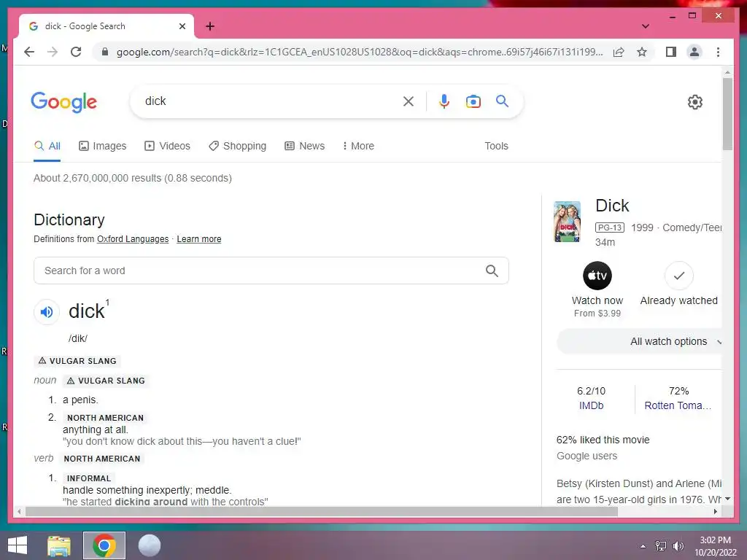Screen dimensions: 747x560
Task: Click the horizontal scrollbar right arrow
Action: (715, 512)
